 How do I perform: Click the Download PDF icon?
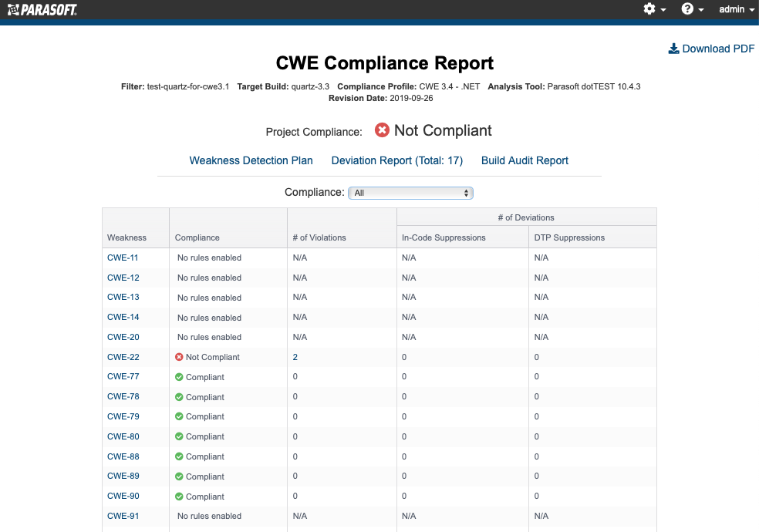[x=674, y=49]
